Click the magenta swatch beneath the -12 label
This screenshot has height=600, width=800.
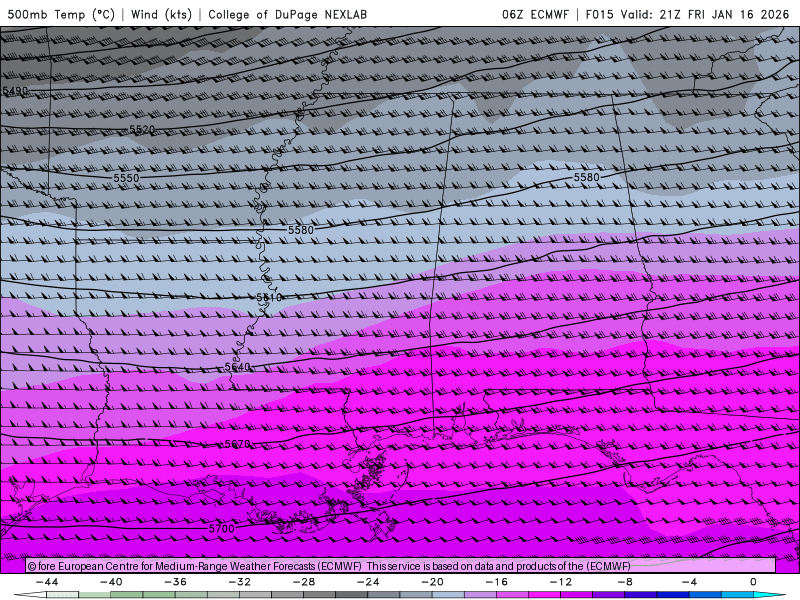(545, 595)
